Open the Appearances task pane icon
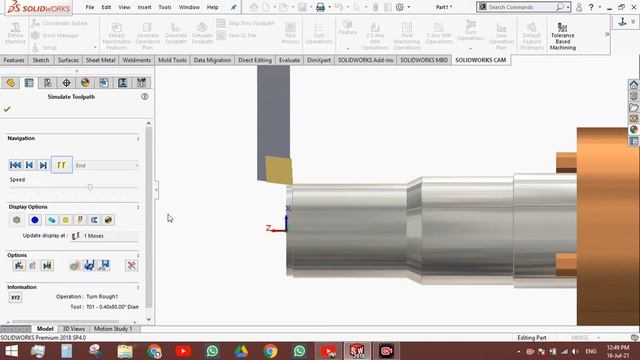 click(x=633, y=129)
